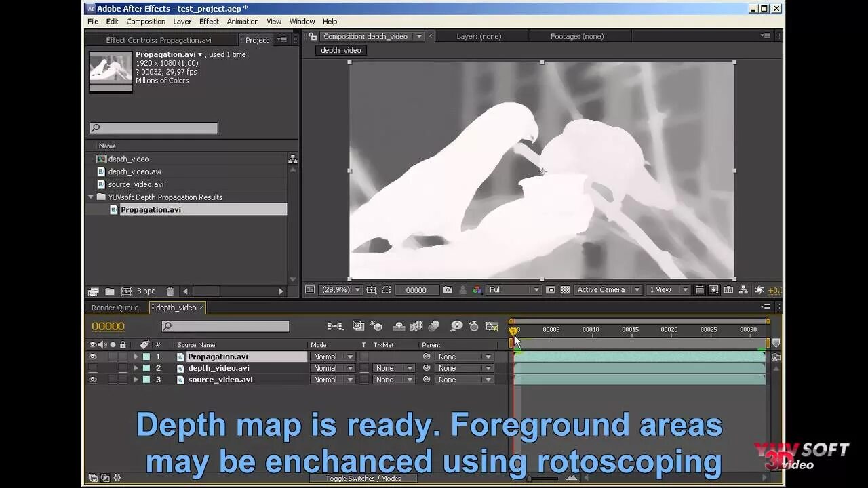Reset exposure with aperture icon

[x=759, y=289]
